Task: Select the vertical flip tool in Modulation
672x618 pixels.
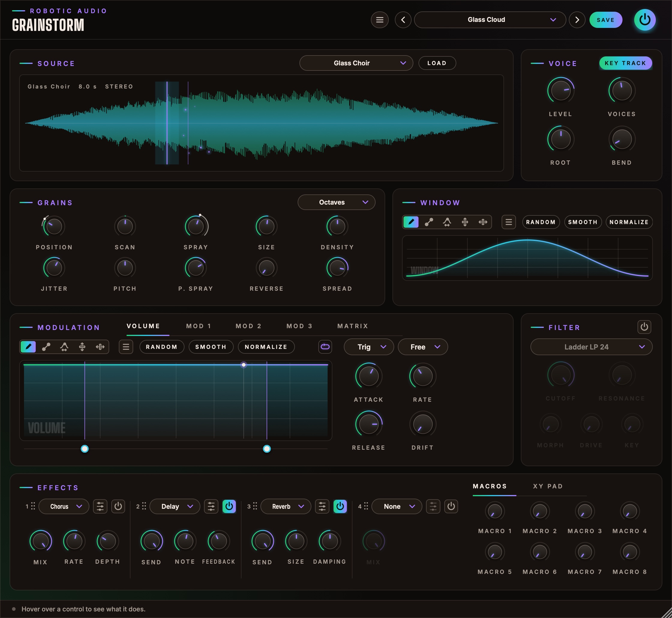Action: pos(82,347)
